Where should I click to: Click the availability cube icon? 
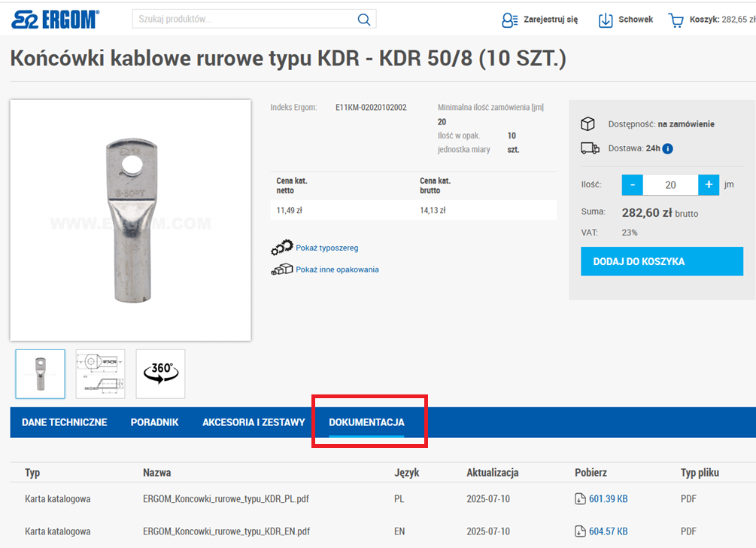589,123
